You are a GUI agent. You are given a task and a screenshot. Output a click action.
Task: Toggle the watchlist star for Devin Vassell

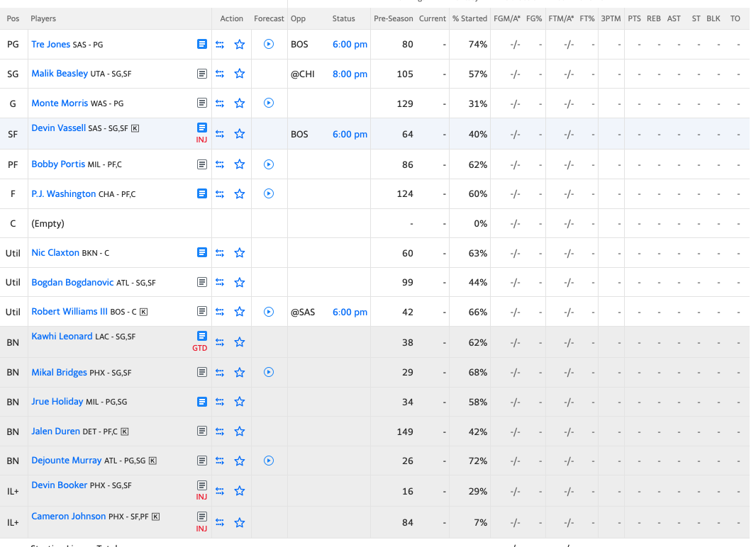point(240,134)
